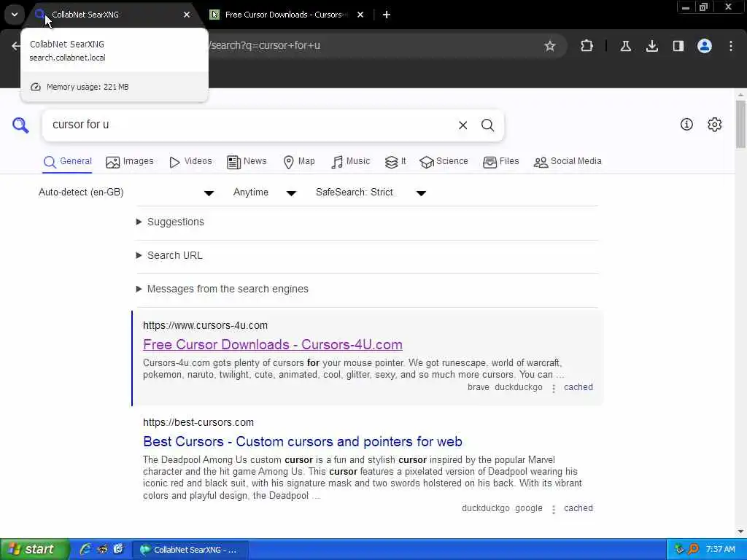The height and width of the screenshot is (560, 747).
Task: Click brave engine label on Cursors-4U result
Action: (479, 387)
